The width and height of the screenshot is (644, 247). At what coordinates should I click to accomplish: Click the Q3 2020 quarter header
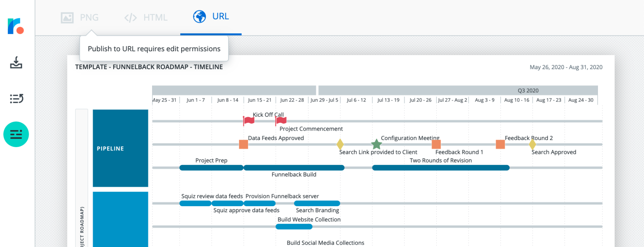click(528, 90)
